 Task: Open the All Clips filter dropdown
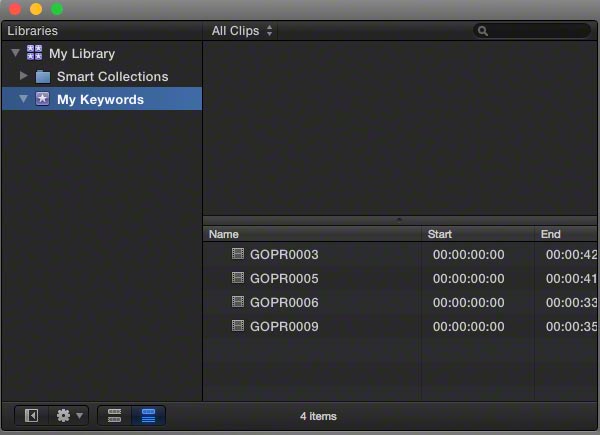tap(242, 31)
